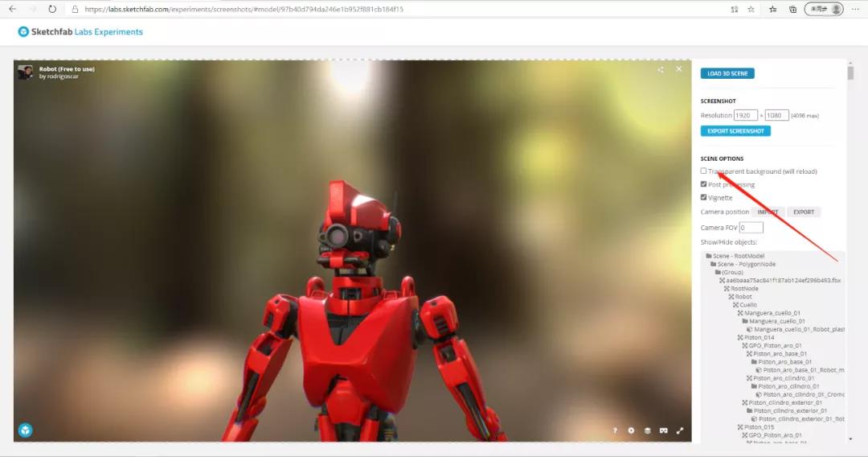Click the folder icon beside Scene - RootModel
Viewport: 868px width, 457px height.
point(709,256)
